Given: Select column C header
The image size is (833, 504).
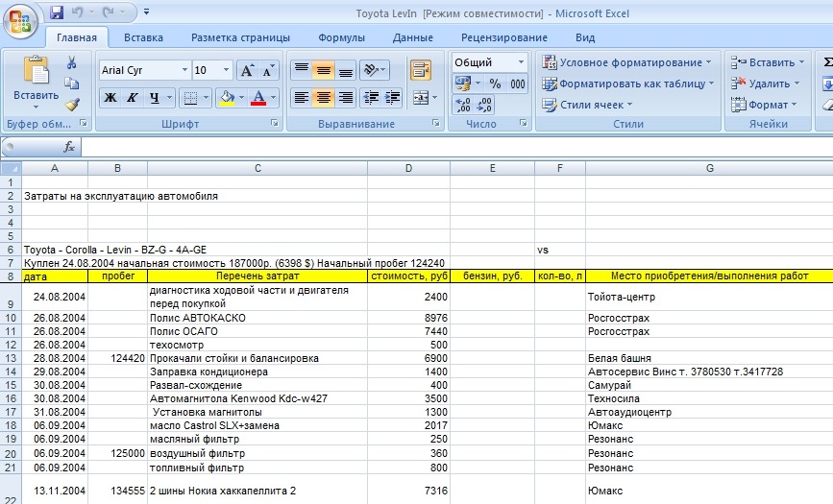Looking at the screenshot, I should [x=257, y=168].
